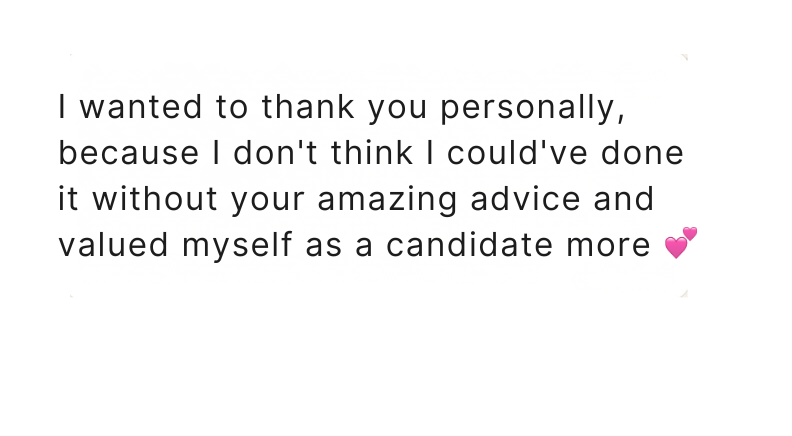
Task: Click the word "amazing" in the message
Action: pos(387,200)
